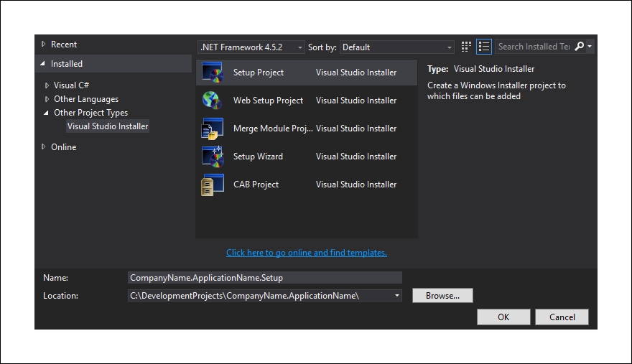The height and width of the screenshot is (364, 632).
Task: Click 'Visual Studio Installer' beside CAB Project
Action: tap(356, 185)
